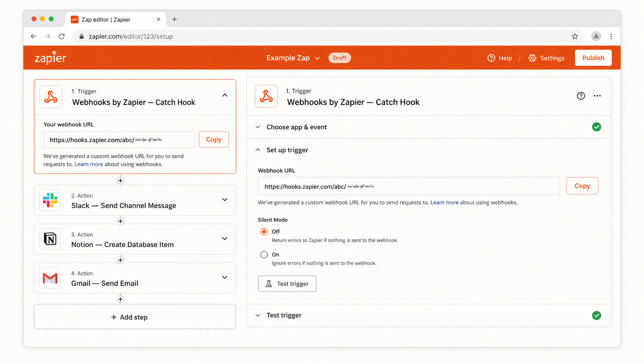Go forward in browser history
The width and height of the screenshot is (644, 362).
[x=47, y=36]
